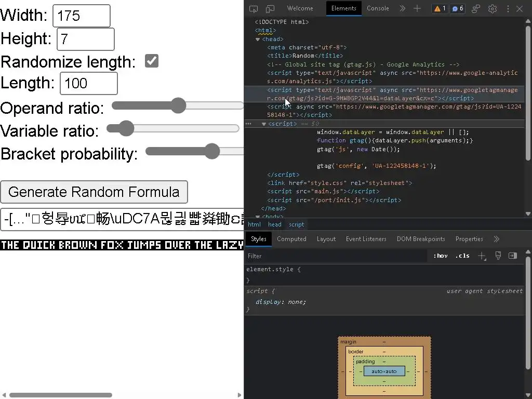Switch to the Welcome tab
Viewport: 532px width, 399px height.
[x=300, y=8]
